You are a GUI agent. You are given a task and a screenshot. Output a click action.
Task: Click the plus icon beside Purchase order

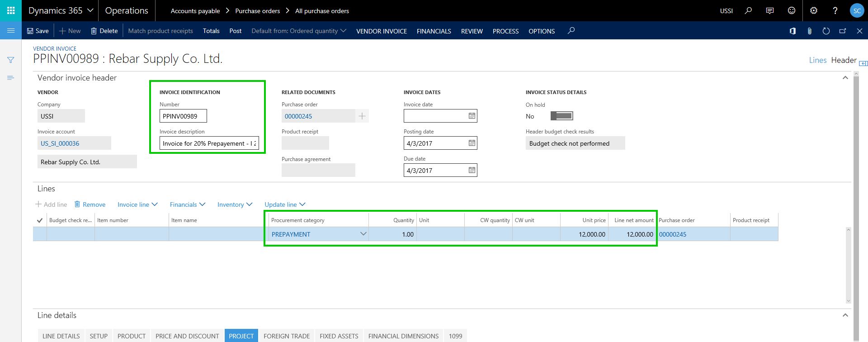(362, 116)
